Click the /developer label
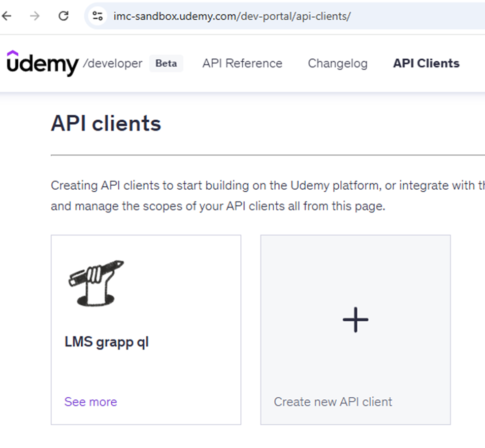The image size is (485, 448). [x=113, y=63]
